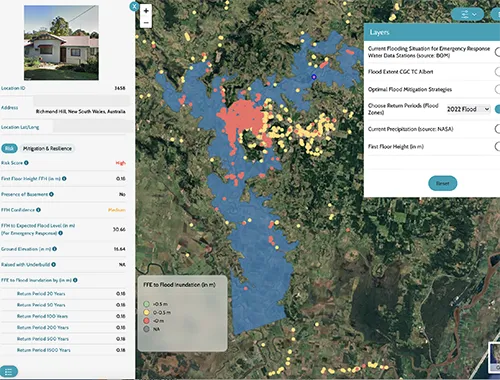The width and height of the screenshot is (500, 380).
Task: Close the property details side panel
Action: pos(134,6)
